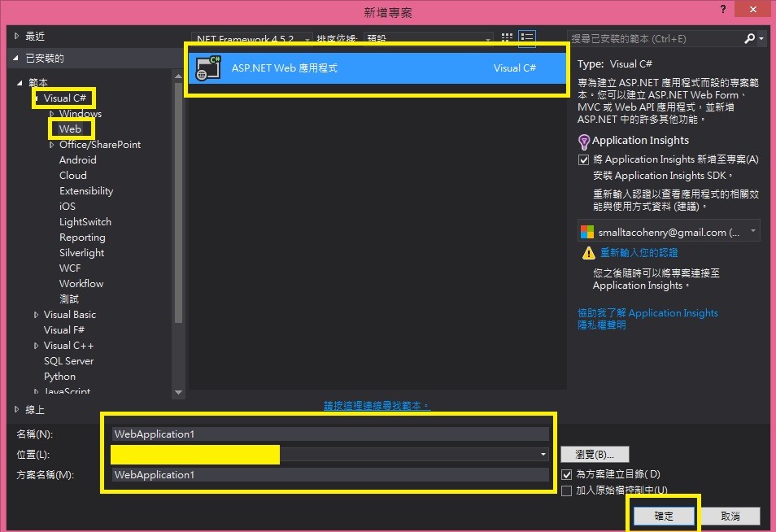Select the Visual F# node
Screen dimensions: 776x532
point(63,330)
